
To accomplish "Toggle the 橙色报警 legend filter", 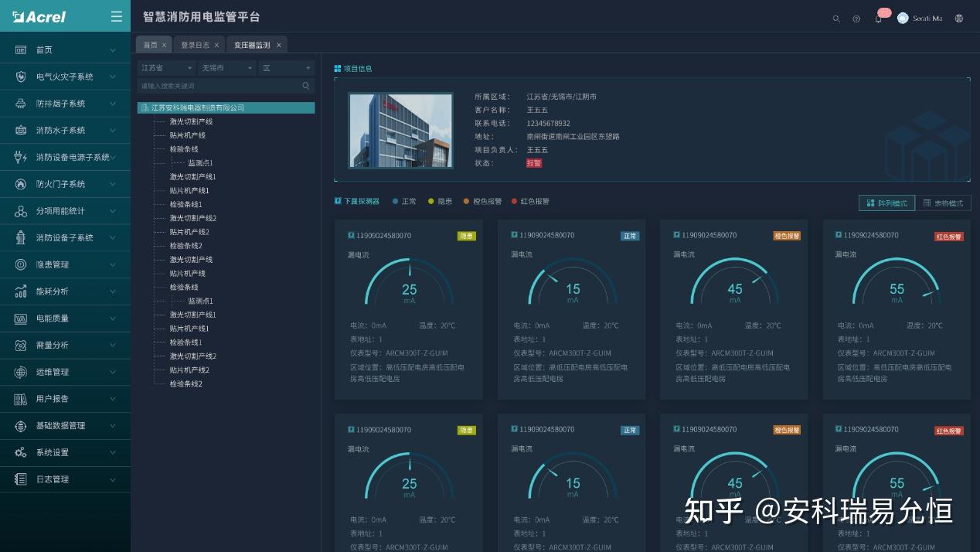I will 482,201.
